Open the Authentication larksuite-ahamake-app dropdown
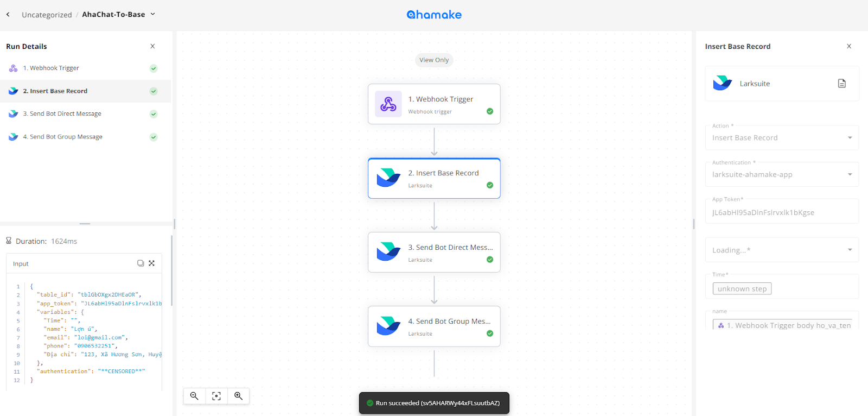 [x=782, y=174]
